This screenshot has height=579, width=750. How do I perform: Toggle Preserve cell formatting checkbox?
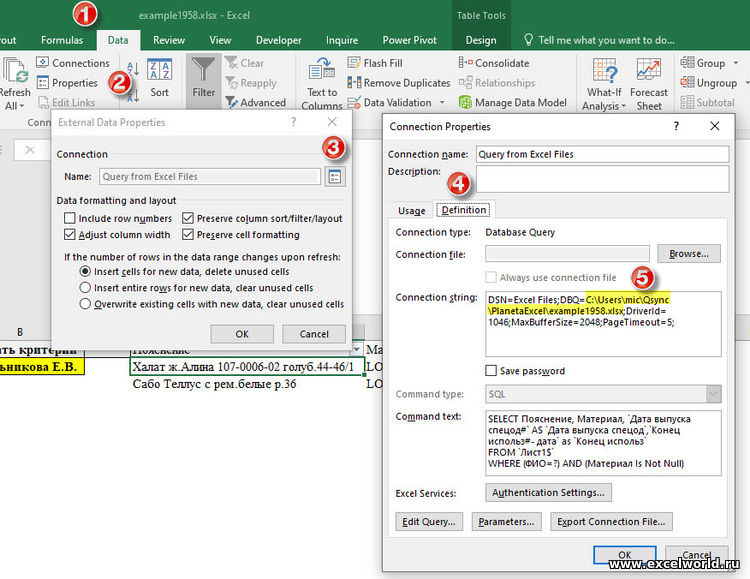point(188,234)
